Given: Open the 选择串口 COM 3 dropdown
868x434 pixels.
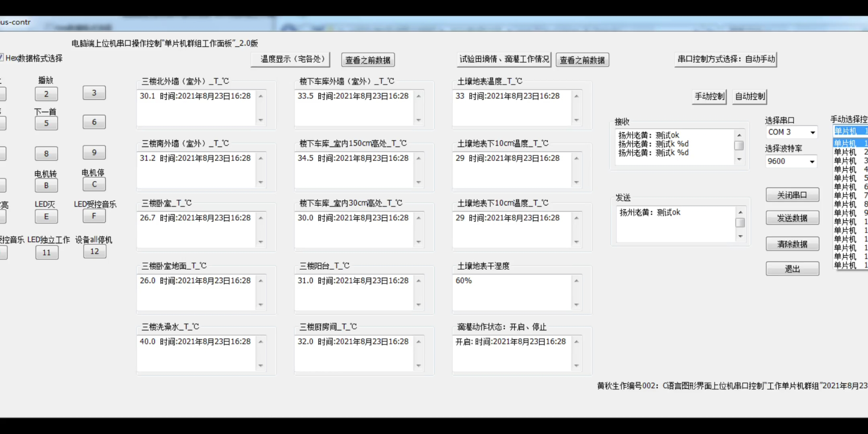Looking at the screenshot, I should (x=812, y=132).
